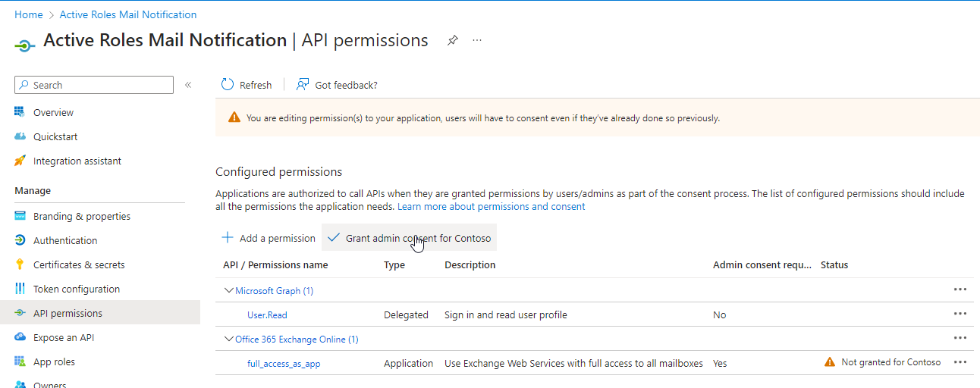Click the Refresh button label
The height and width of the screenshot is (388, 980).
256,85
